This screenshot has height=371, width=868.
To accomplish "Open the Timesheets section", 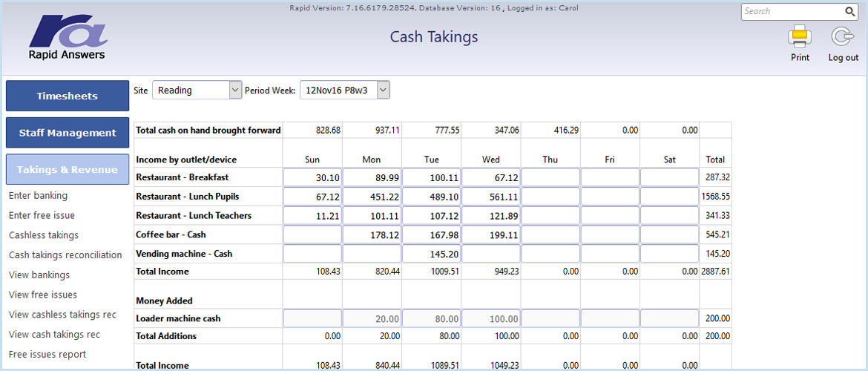I will coord(67,96).
